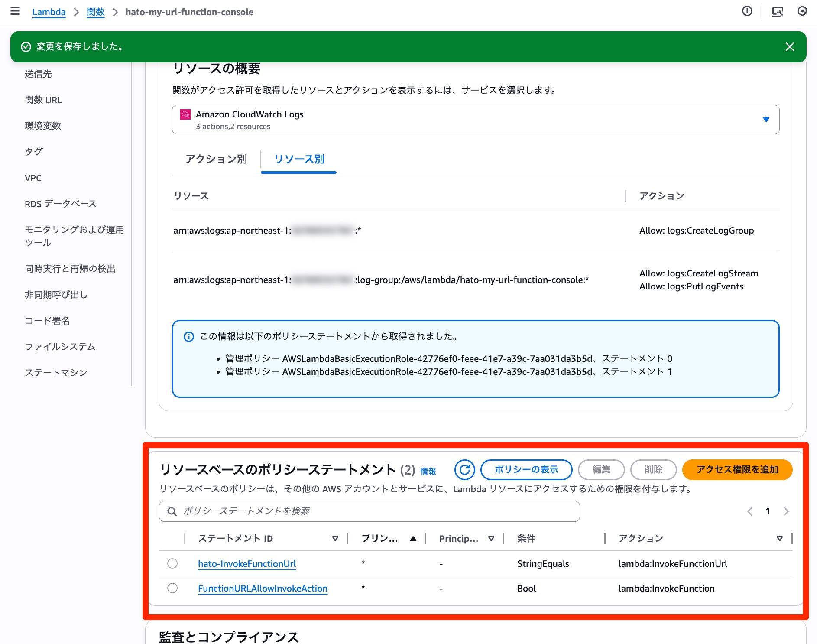
Task: Click the Amazon CloudWatch Logs service icon
Action: [x=186, y=115]
